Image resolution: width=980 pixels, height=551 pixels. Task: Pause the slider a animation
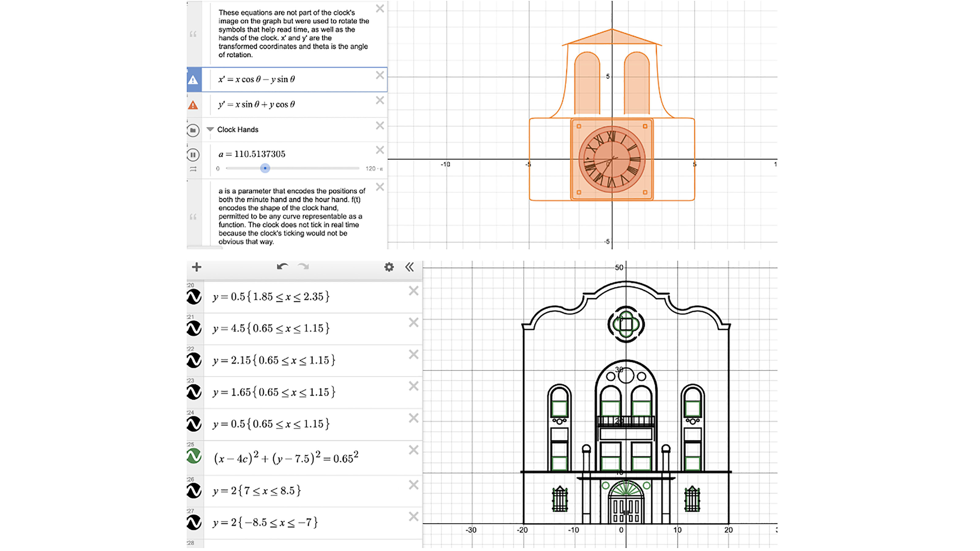pyautogui.click(x=193, y=155)
